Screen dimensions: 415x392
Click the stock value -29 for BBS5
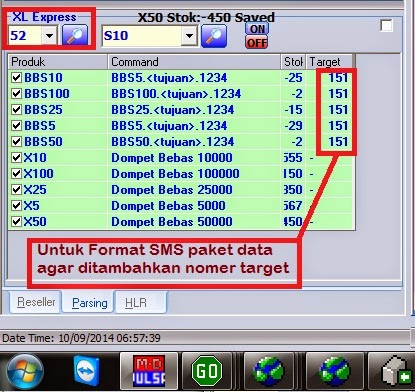coord(294,126)
